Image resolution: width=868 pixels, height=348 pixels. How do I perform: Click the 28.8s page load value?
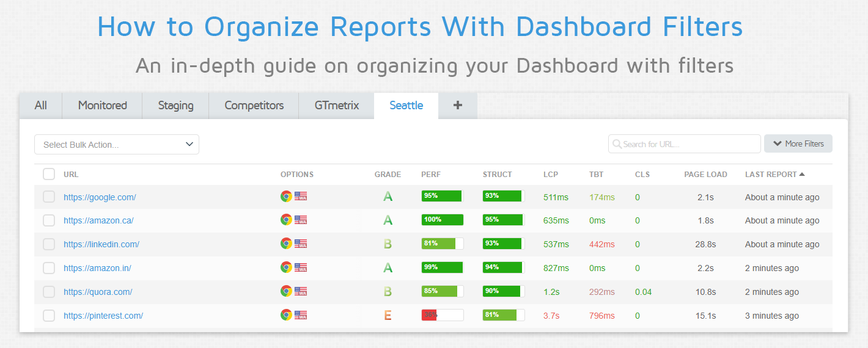coord(705,244)
